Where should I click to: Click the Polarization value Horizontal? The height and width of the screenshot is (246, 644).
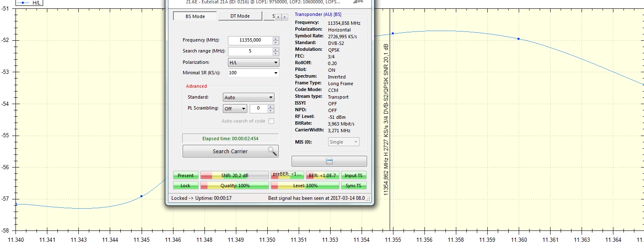pyautogui.click(x=339, y=30)
